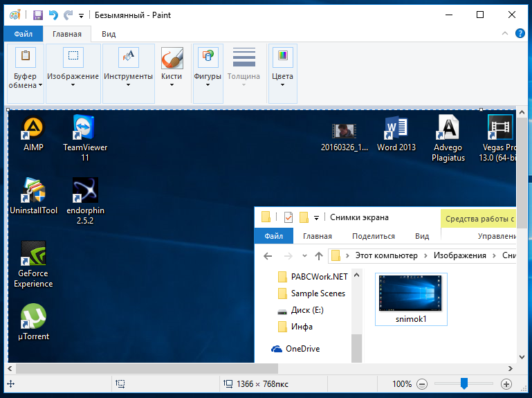Click the Изображение selection icon
Image resolution: width=532 pixels, height=398 pixels.
73,56
